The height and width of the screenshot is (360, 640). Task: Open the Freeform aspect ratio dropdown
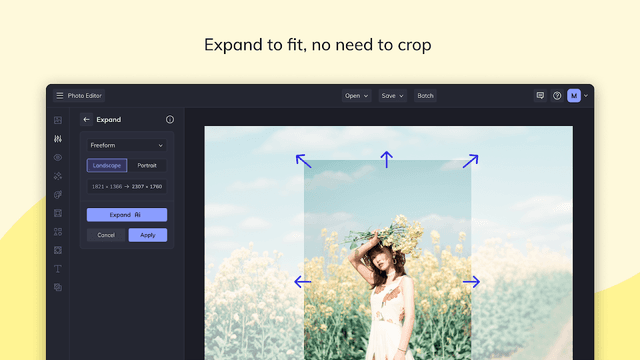(x=127, y=145)
